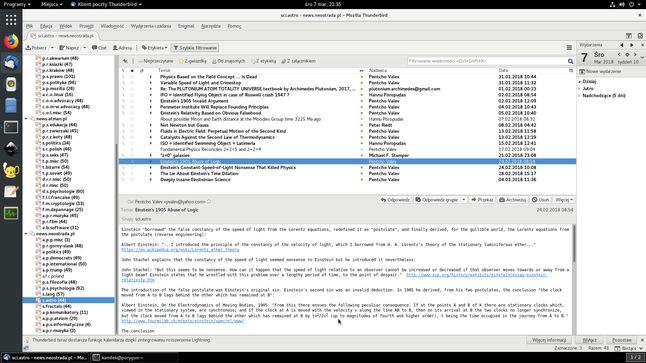Click the Archiwizuj archive button
The image size is (646, 363).
[513, 200]
